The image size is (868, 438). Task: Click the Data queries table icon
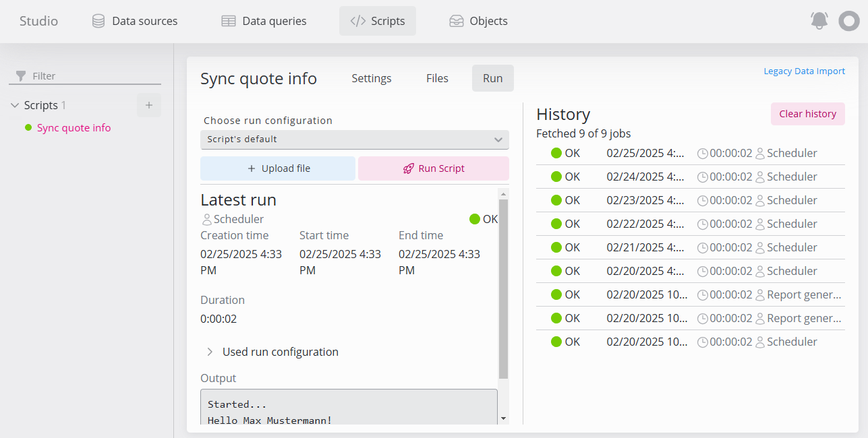pyautogui.click(x=229, y=21)
